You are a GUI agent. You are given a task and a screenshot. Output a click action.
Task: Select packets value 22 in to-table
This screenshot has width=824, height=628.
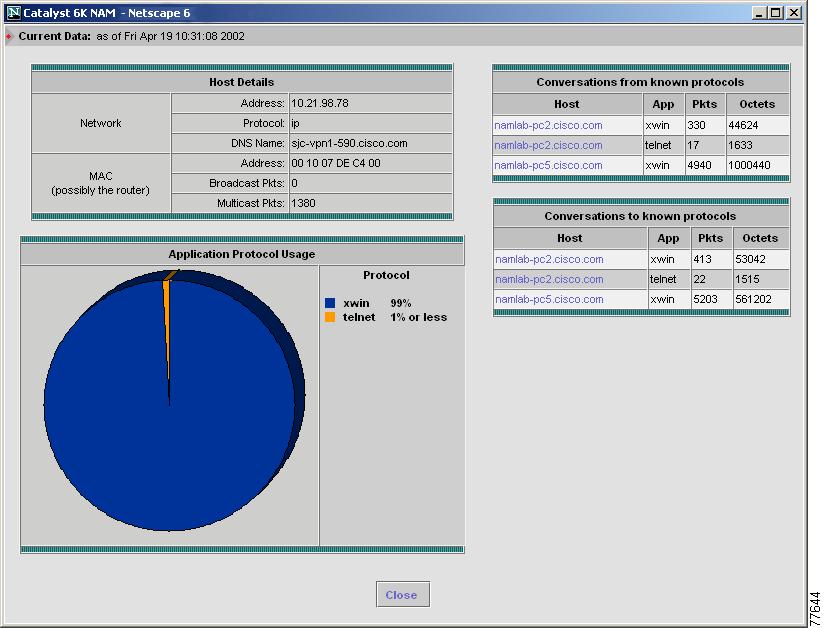click(699, 279)
